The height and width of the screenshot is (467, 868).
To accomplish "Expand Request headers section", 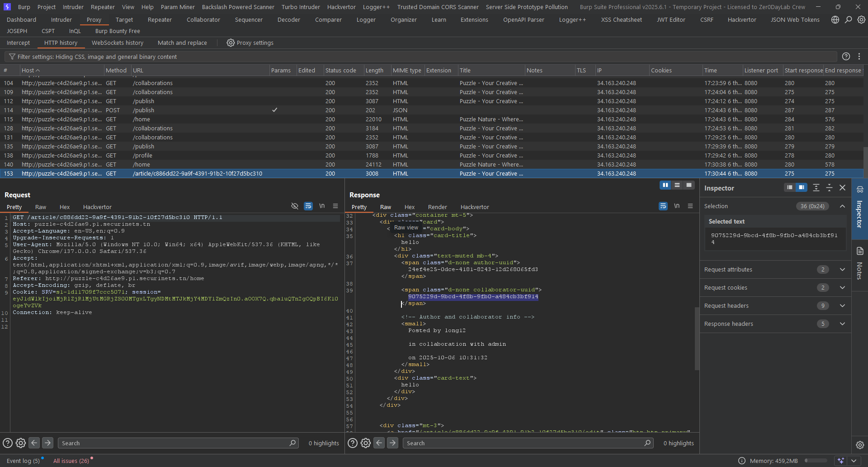I will pyautogui.click(x=843, y=306).
